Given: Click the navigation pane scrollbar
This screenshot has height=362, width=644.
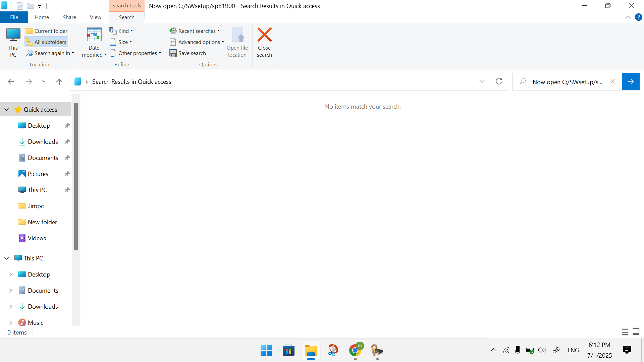Looking at the screenshot, I should click(x=76, y=177).
